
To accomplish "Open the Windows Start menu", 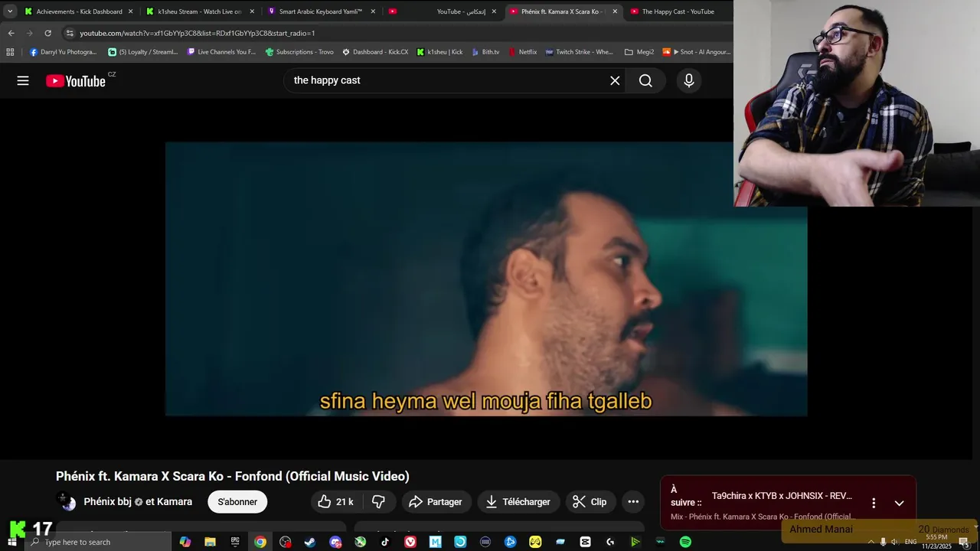I will (11, 542).
